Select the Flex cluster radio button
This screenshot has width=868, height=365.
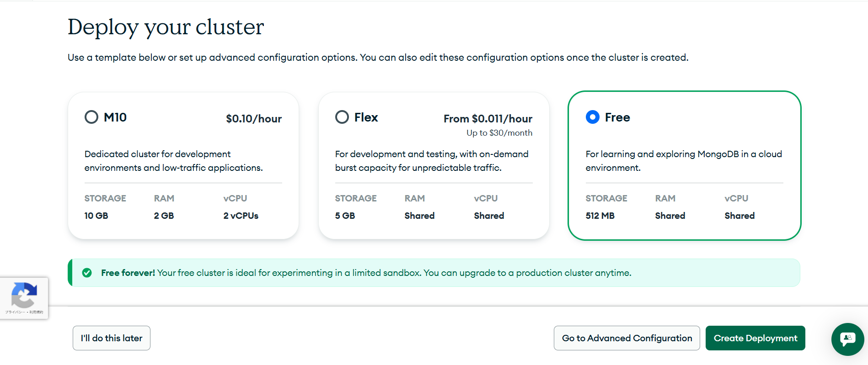pos(342,117)
